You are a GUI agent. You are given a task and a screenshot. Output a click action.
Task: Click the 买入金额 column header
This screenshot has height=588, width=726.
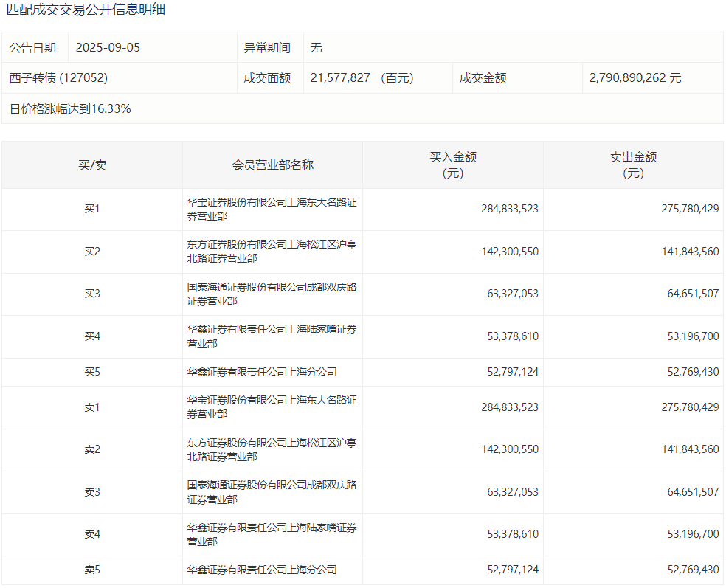click(453, 165)
